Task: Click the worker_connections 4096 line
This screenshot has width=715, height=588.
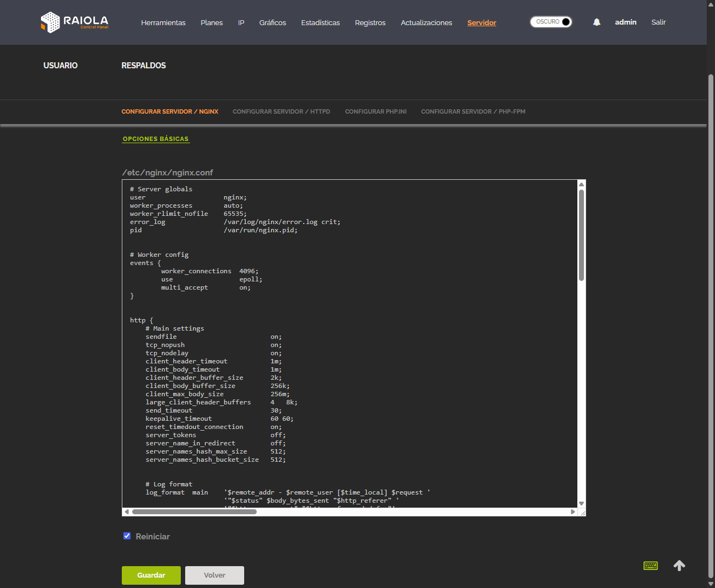Action: click(x=210, y=271)
